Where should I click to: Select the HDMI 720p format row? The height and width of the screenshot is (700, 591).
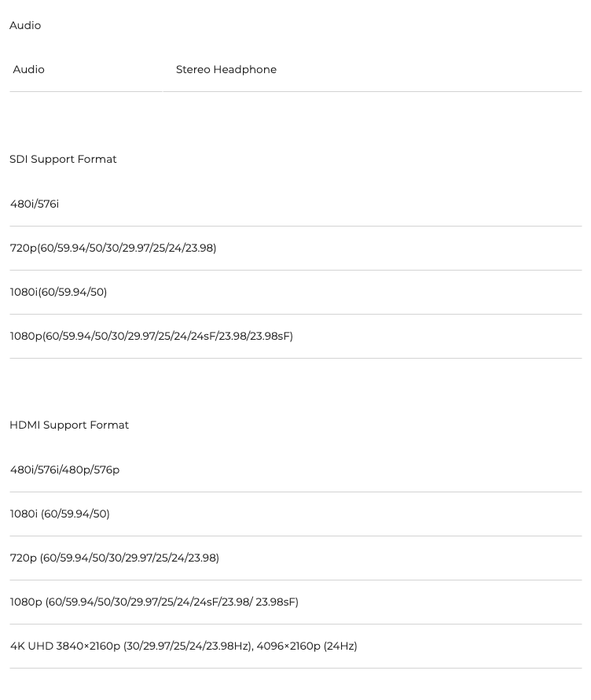tap(295, 558)
